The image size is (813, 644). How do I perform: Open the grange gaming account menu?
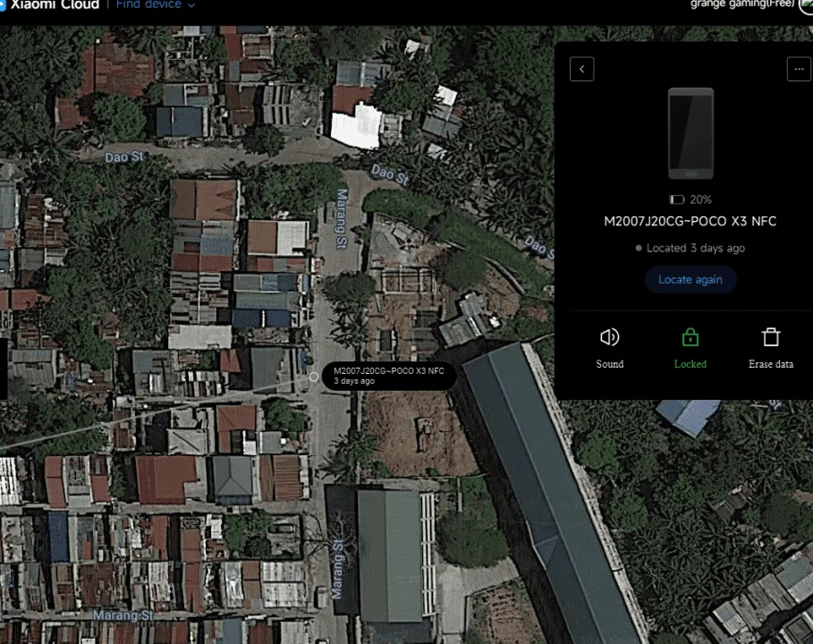(x=742, y=4)
